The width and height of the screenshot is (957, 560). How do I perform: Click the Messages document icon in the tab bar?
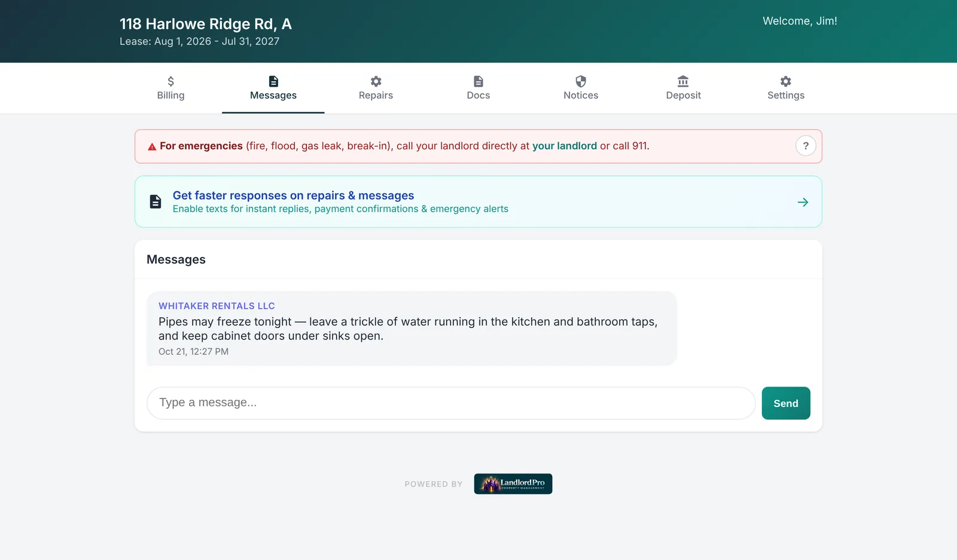pyautogui.click(x=273, y=81)
